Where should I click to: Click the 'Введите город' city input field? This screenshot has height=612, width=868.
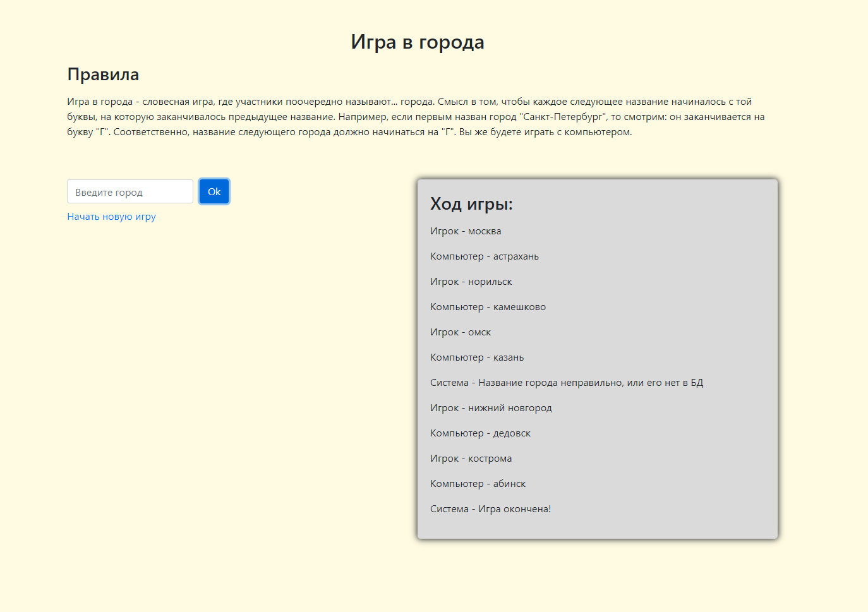130,192
